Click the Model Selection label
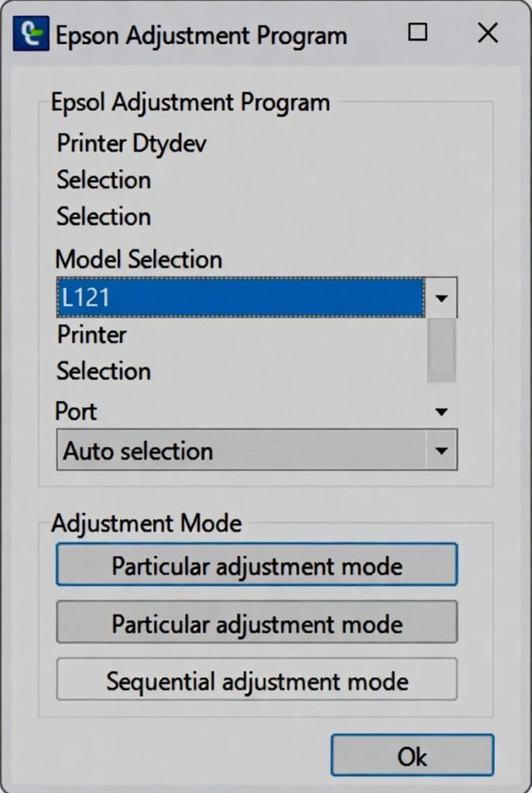The image size is (532, 793). (x=139, y=259)
